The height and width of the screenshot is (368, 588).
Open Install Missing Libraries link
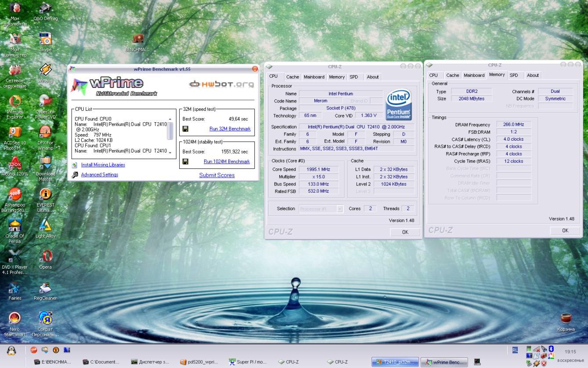tap(103, 165)
